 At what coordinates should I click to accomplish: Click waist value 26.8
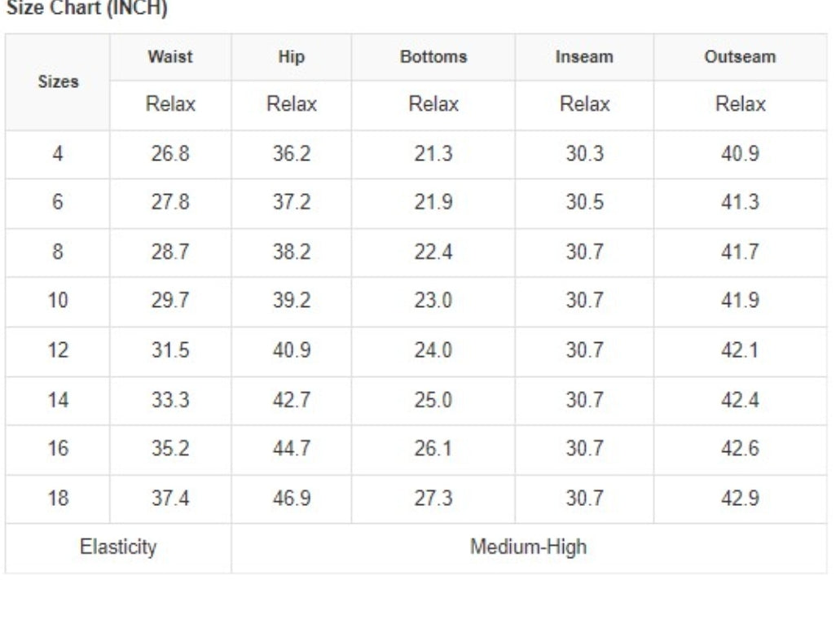(x=169, y=154)
